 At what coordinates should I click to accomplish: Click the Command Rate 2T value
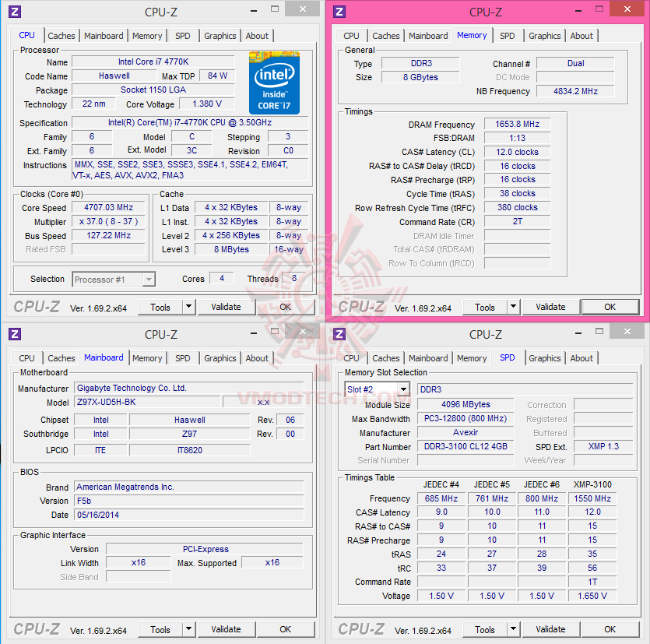[x=518, y=221]
